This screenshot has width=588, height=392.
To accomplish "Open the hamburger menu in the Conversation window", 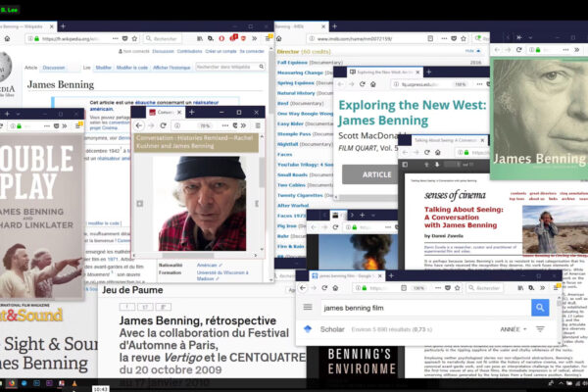I will pos(258,125).
